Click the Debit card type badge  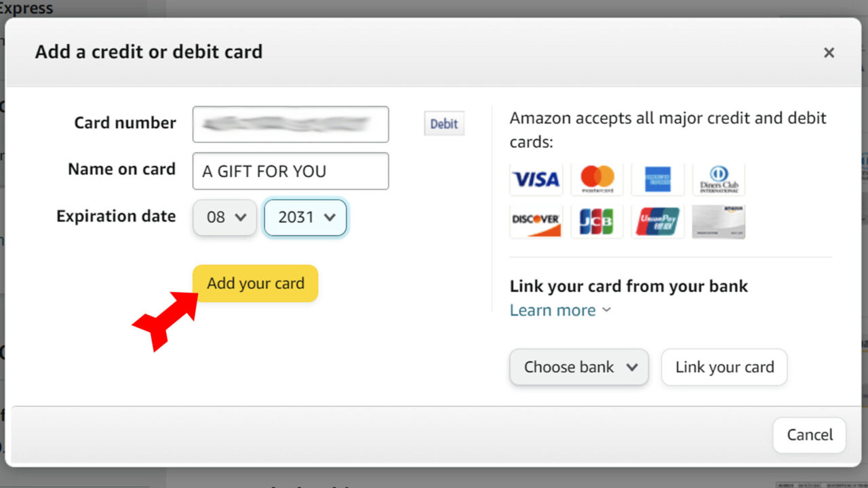coord(443,123)
